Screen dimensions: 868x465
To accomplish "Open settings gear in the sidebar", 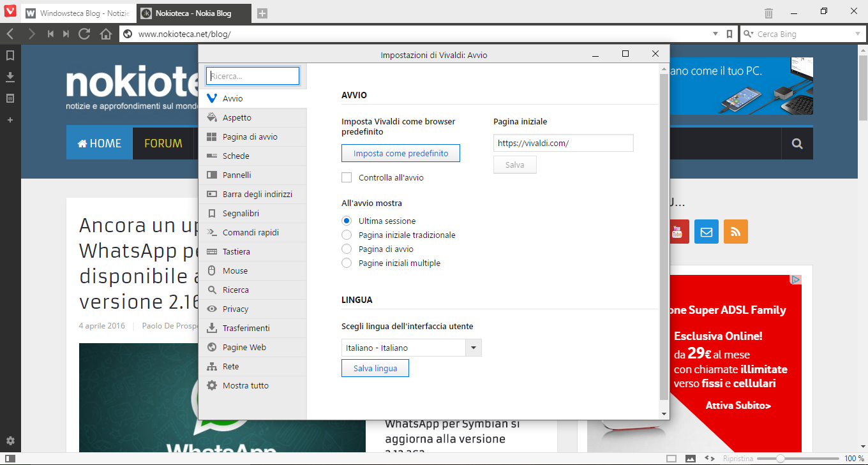I will coord(10,441).
